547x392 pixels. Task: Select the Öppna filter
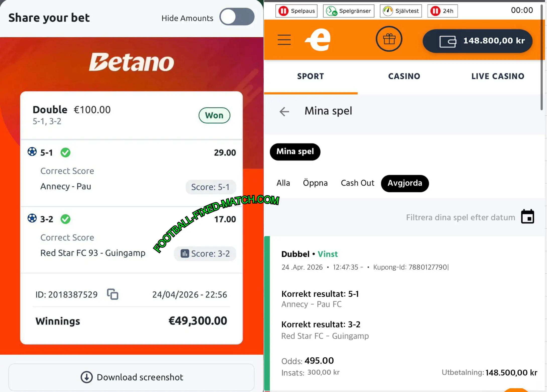click(315, 183)
